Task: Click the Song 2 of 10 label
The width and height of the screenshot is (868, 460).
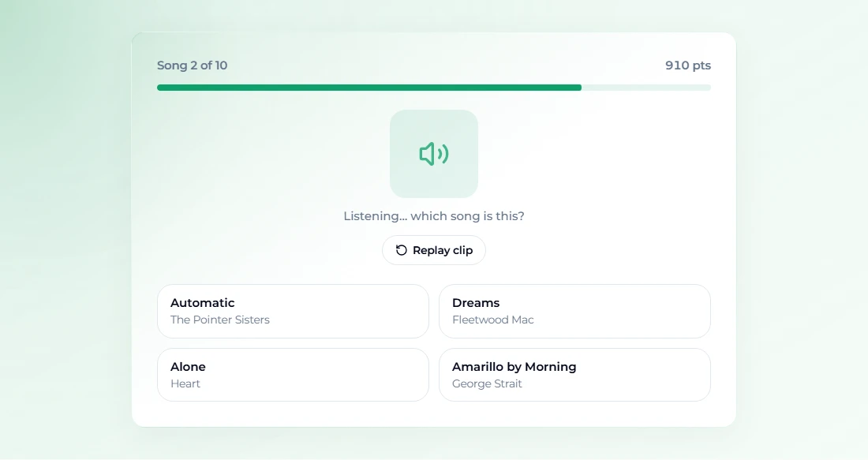Action: pos(192,65)
